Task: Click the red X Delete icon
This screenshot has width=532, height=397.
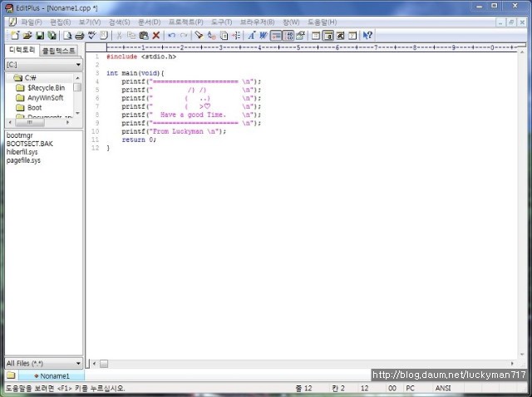Action: 156,35
